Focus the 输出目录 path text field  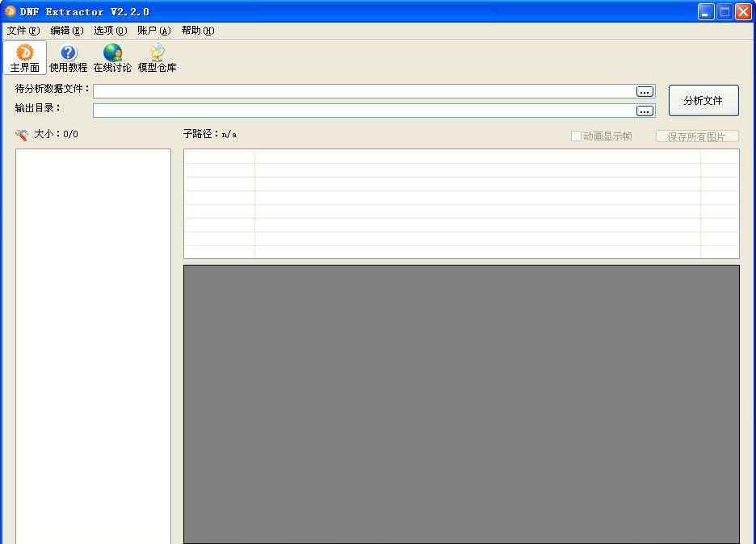(x=363, y=111)
